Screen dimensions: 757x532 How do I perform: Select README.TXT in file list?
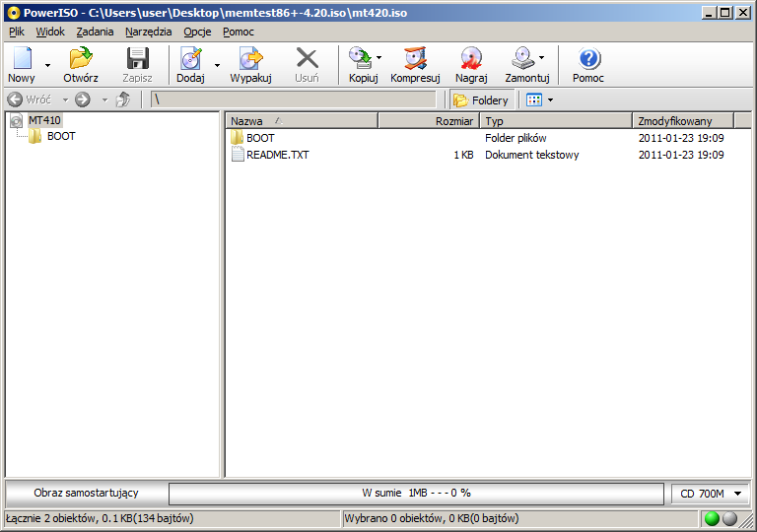(x=278, y=155)
